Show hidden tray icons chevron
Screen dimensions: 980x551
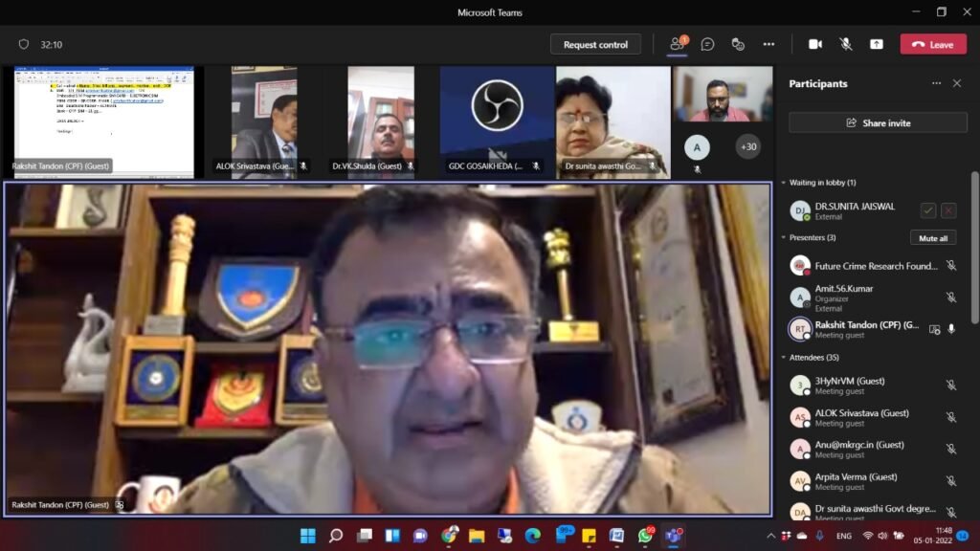tap(770, 536)
